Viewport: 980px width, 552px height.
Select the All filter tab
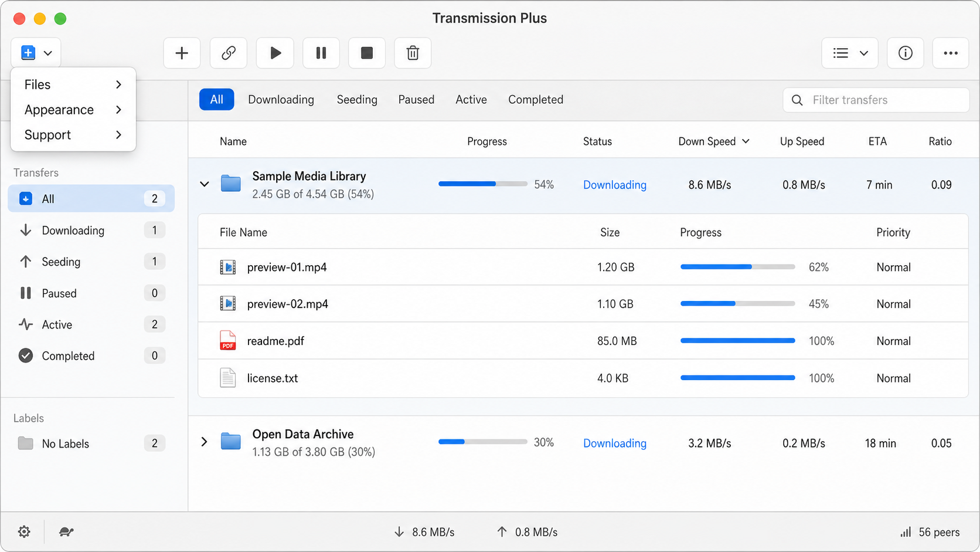(217, 100)
